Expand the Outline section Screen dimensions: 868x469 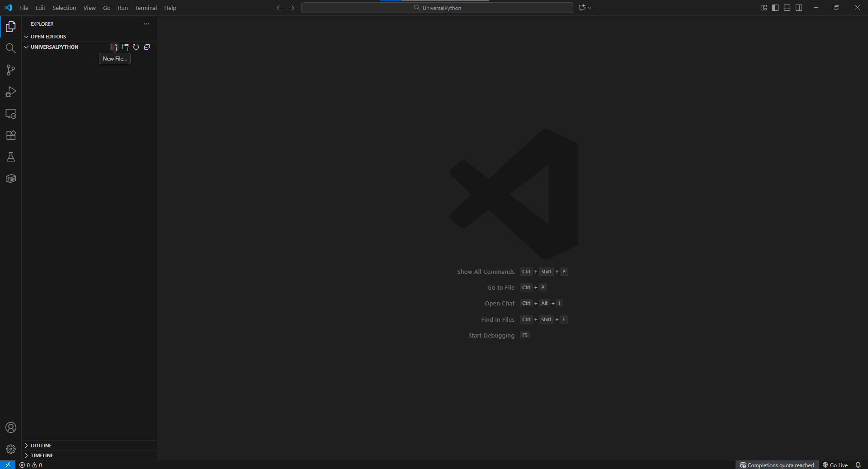[x=41, y=445]
